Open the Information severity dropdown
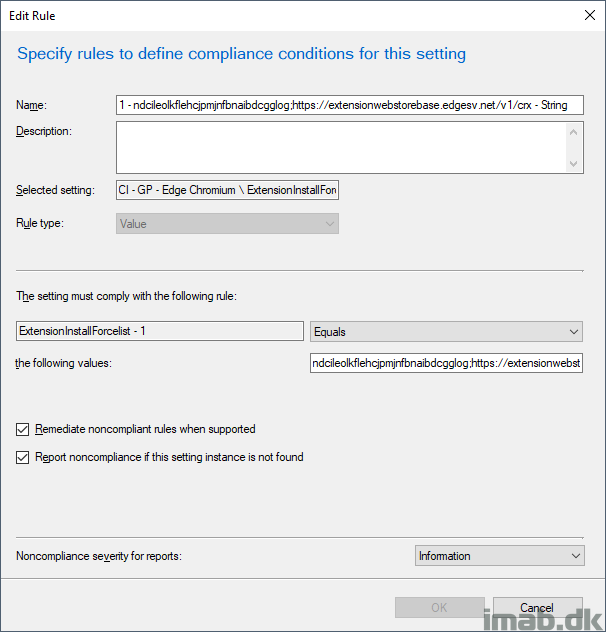The image size is (606, 632). (x=500, y=556)
